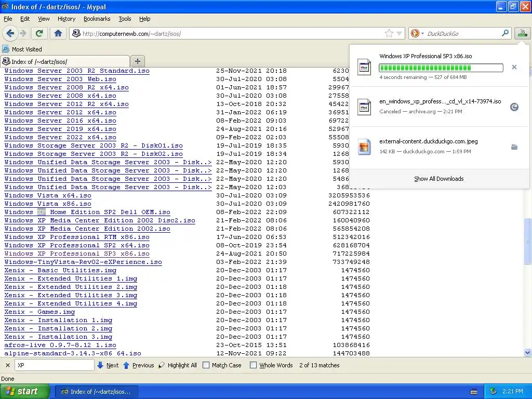
Task: Click the Windows XP Professional SP3 download file icon
Action: pos(364,67)
